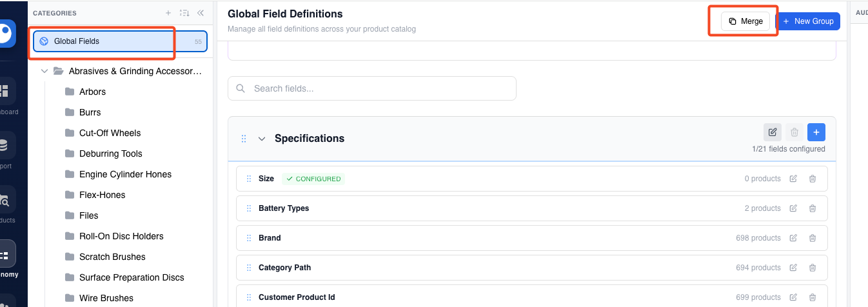
Task: Click the Merge button
Action: point(745,21)
